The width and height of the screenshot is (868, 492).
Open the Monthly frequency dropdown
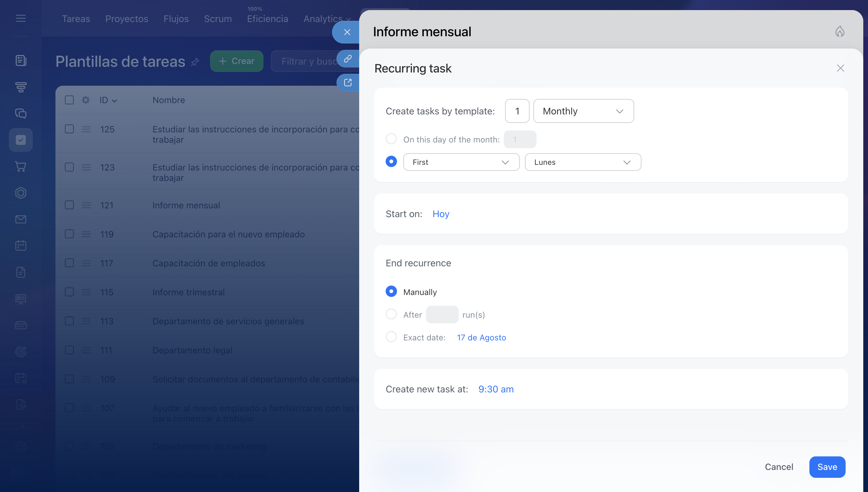click(583, 111)
